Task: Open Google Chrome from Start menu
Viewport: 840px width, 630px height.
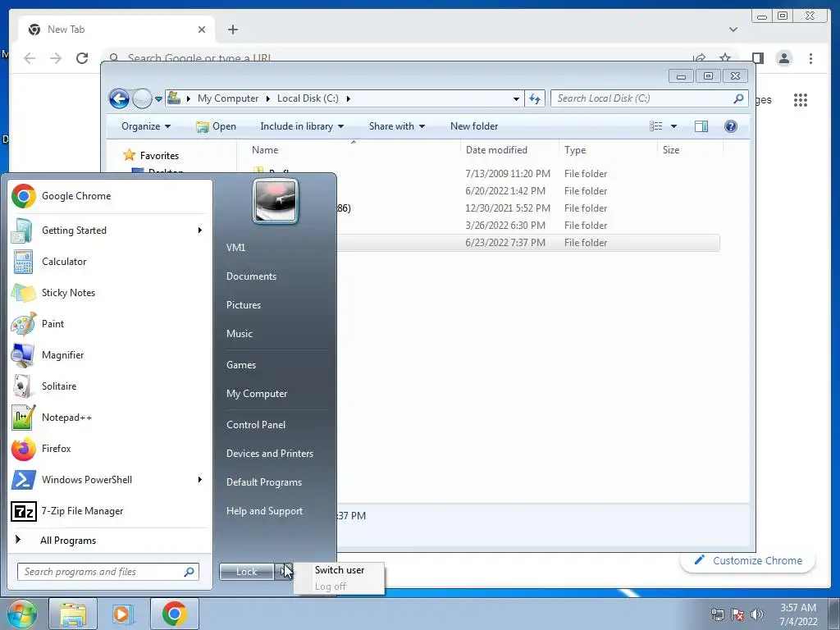Action: tap(110, 196)
